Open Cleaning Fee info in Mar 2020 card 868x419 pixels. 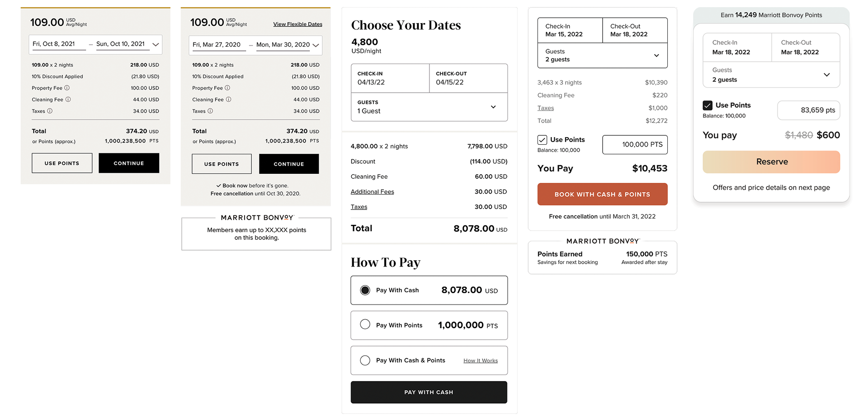tap(229, 100)
